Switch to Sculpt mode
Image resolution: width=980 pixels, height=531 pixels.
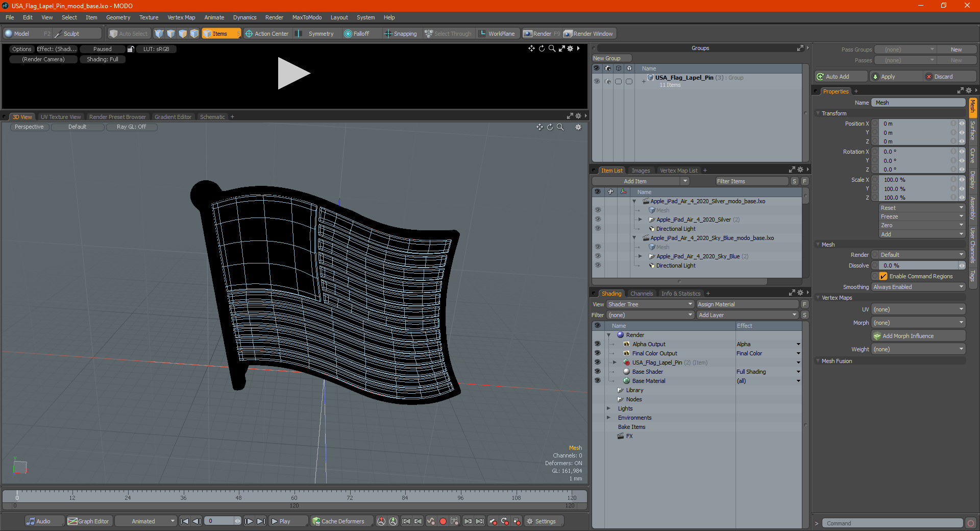point(78,34)
